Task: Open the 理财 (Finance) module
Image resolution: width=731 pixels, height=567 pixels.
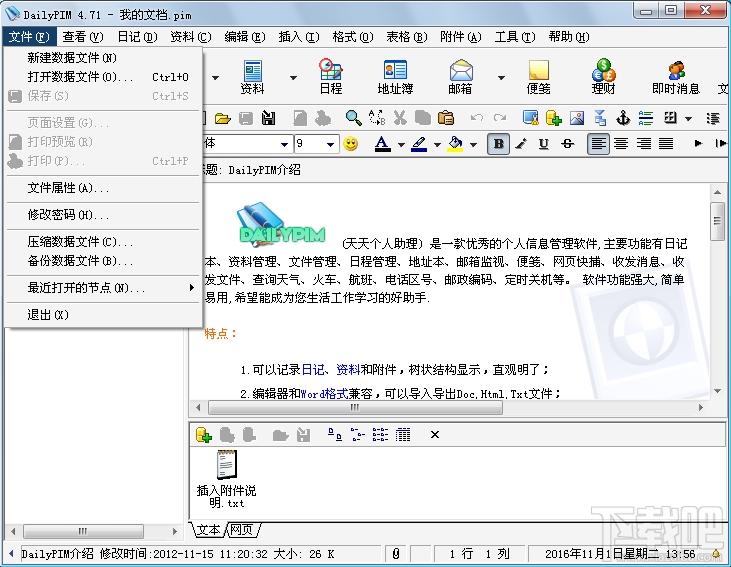Action: (603, 77)
